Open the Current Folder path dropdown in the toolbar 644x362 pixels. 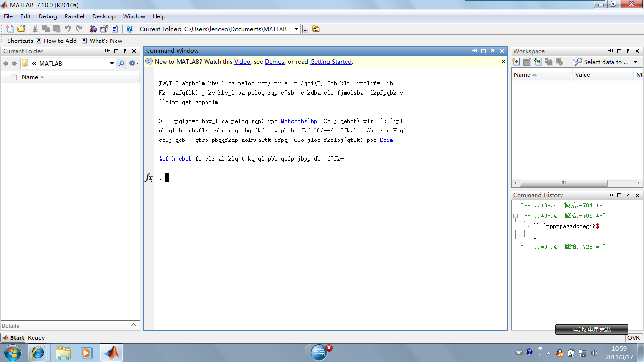(x=297, y=29)
